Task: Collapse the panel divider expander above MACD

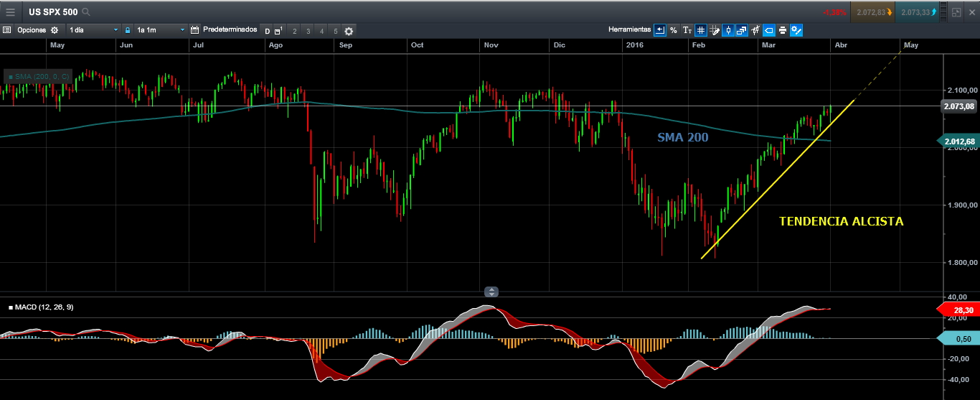Action: (491, 292)
